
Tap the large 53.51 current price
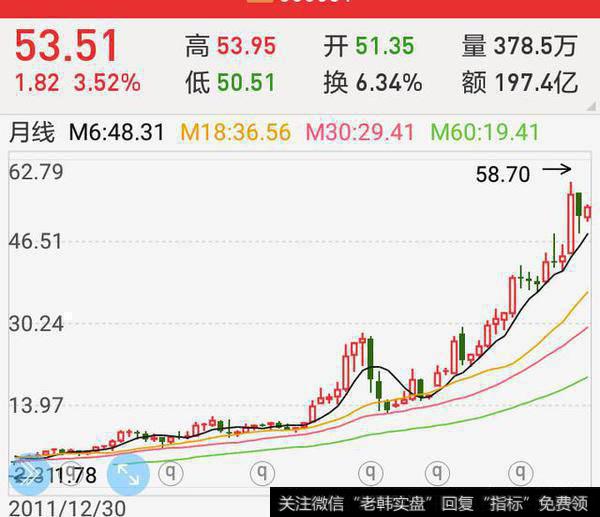coord(67,46)
